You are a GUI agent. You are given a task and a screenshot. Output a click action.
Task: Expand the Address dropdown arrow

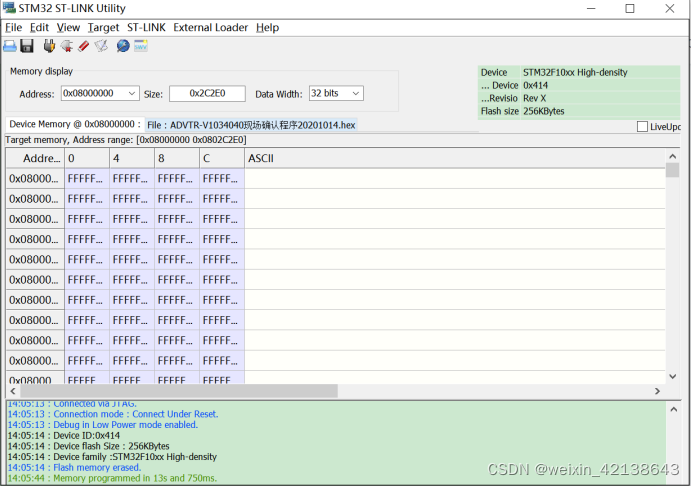click(131, 93)
